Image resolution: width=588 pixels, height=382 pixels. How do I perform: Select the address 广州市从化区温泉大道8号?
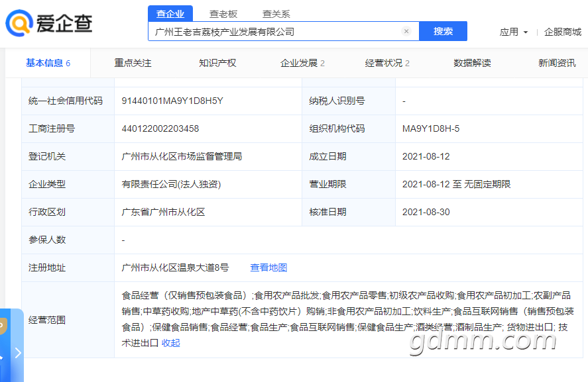click(x=175, y=267)
